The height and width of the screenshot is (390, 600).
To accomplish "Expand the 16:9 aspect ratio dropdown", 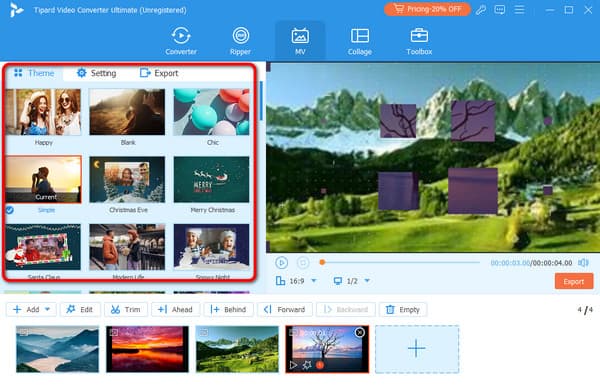I will click(314, 281).
